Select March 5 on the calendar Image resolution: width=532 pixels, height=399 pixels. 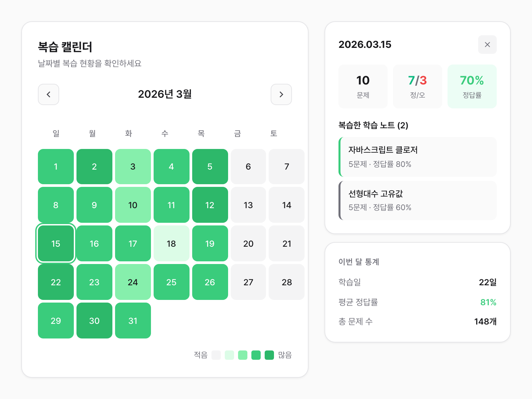(210, 167)
